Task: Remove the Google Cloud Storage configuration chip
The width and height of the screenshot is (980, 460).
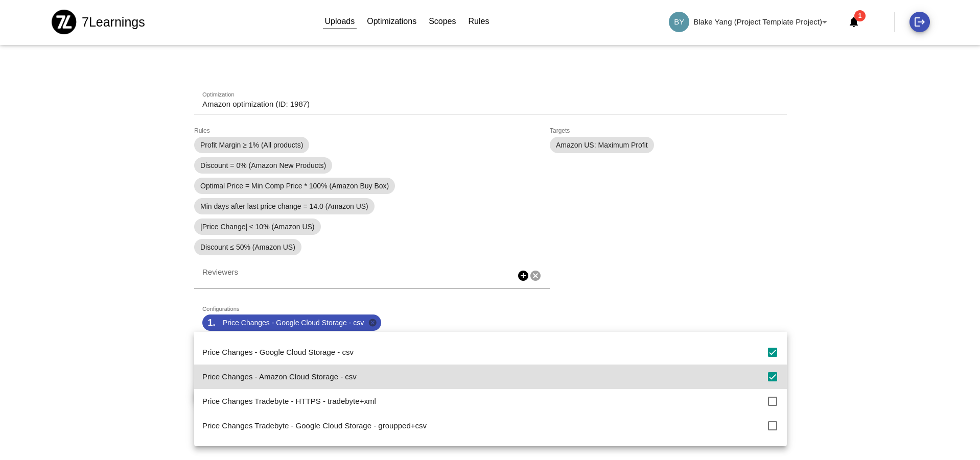Action: [x=372, y=323]
